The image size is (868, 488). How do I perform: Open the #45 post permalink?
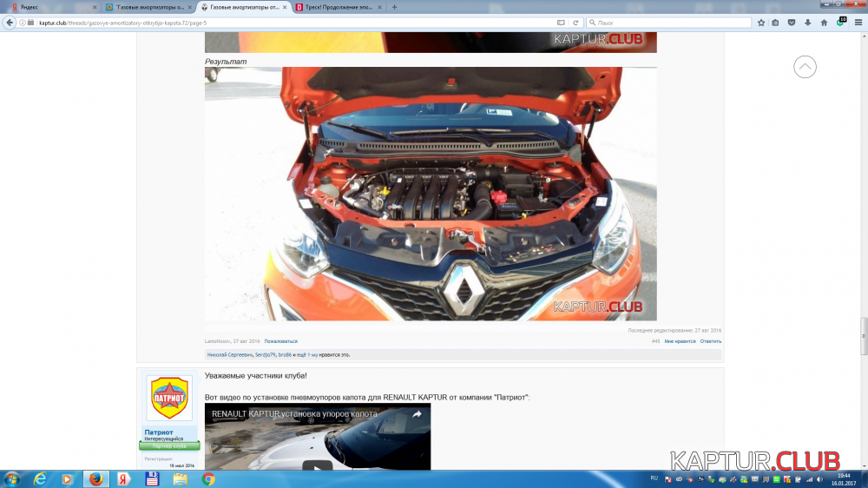[x=655, y=341]
